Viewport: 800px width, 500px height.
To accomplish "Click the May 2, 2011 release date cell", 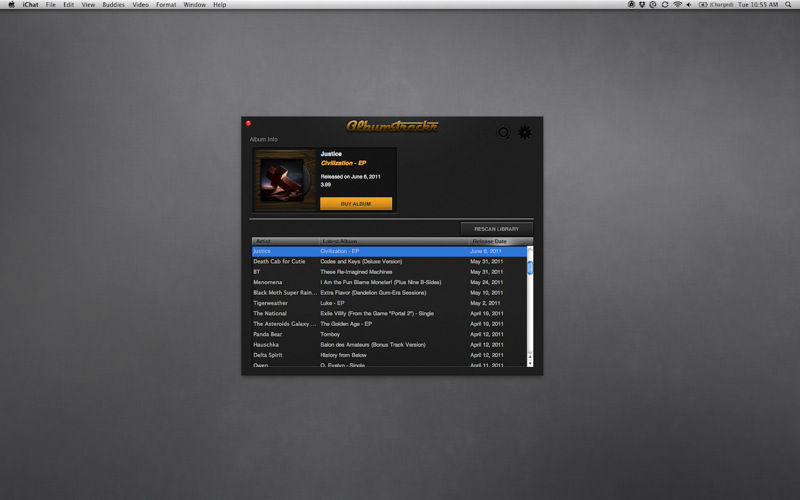I will click(x=485, y=303).
